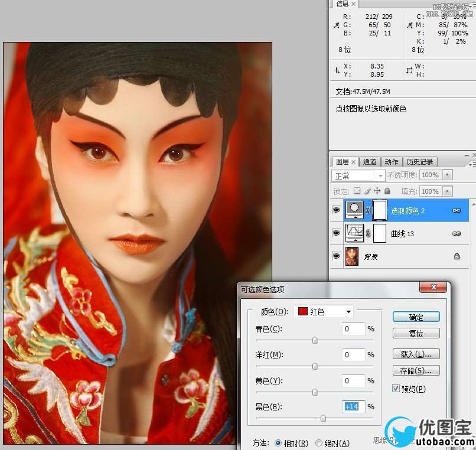Open the 不透明度 slider arrow
This screenshot has width=476, height=450.
tap(448, 175)
